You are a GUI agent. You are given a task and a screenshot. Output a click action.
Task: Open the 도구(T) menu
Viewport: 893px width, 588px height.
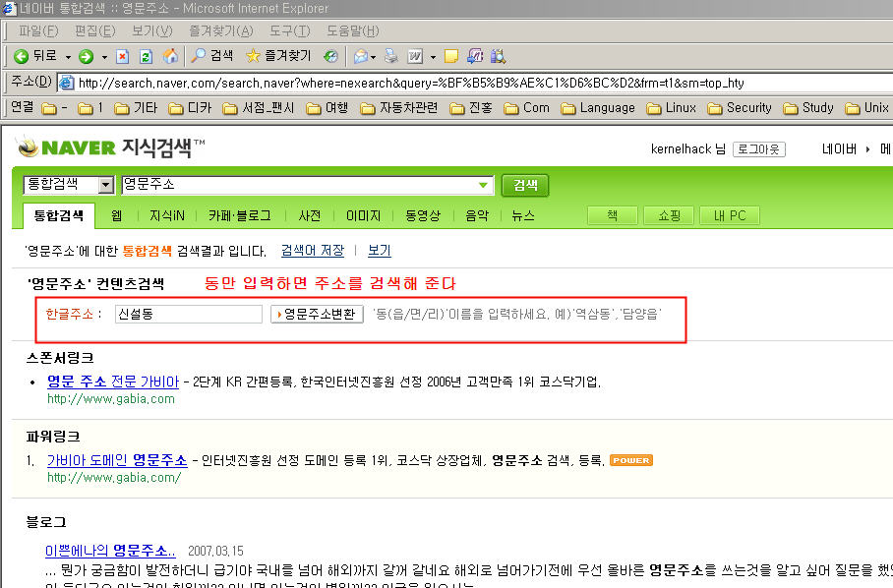pyautogui.click(x=290, y=31)
